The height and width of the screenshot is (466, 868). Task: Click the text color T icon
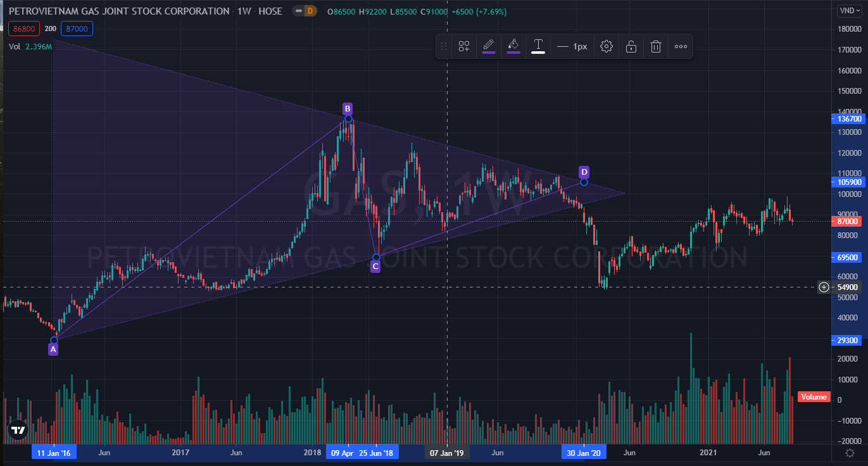pyautogui.click(x=538, y=46)
